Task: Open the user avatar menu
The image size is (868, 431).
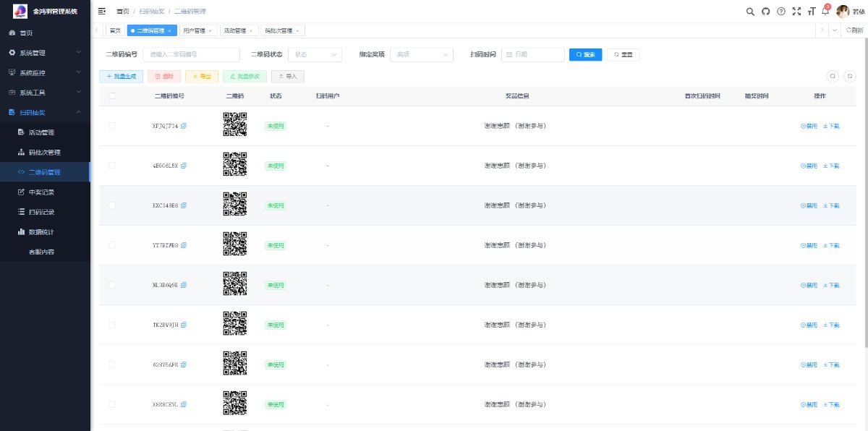Action: [x=843, y=11]
